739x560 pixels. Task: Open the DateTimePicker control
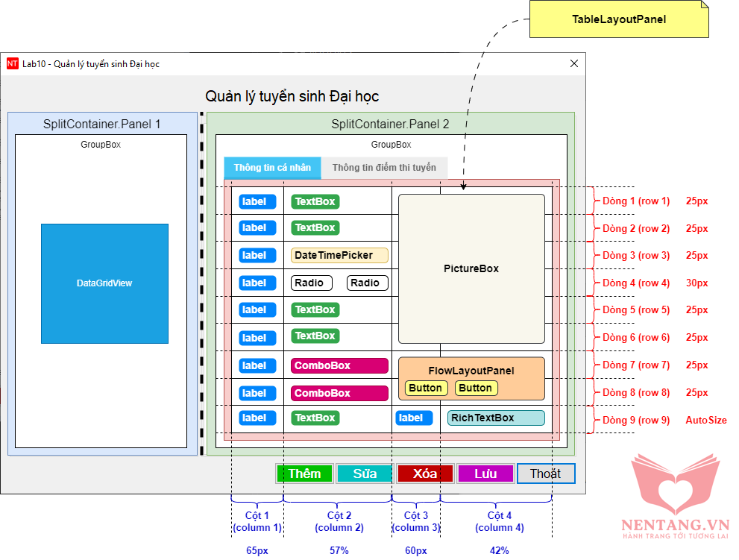[x=339, y=255]
